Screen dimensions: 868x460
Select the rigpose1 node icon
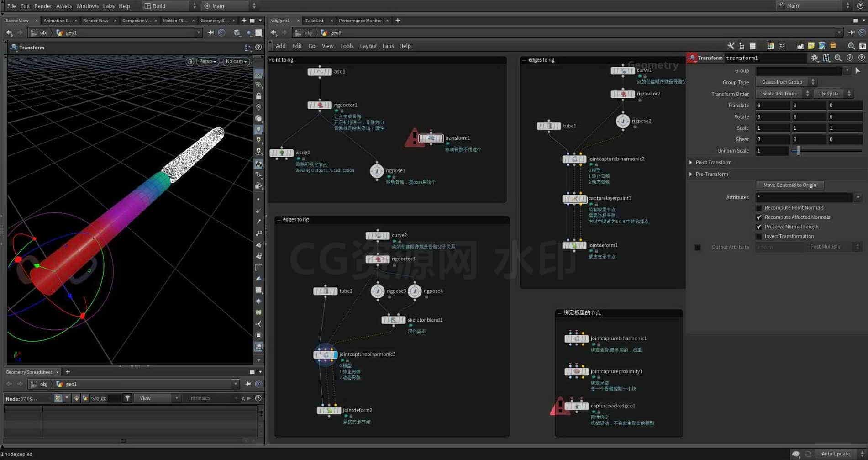coord(377,171)
